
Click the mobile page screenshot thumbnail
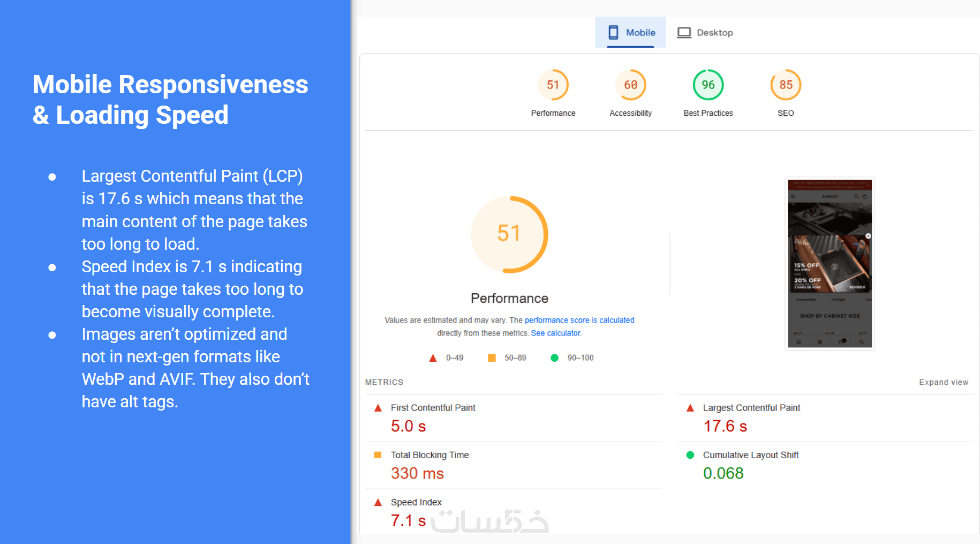[830, 264]
